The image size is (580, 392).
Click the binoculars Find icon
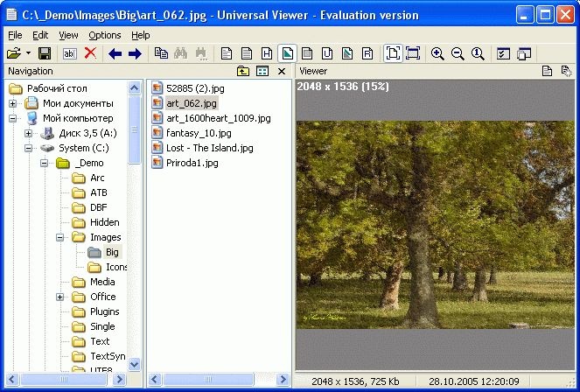coord(181,53)
